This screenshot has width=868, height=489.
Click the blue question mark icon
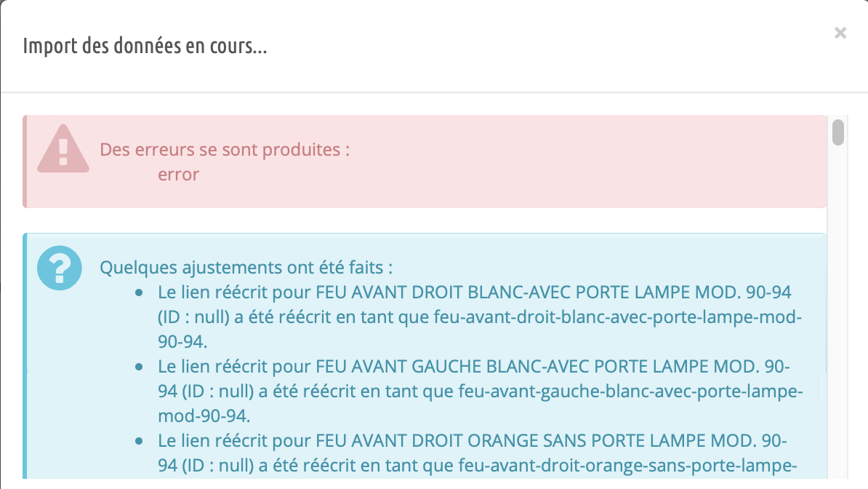pyautogui.click(x=59, y=268)
